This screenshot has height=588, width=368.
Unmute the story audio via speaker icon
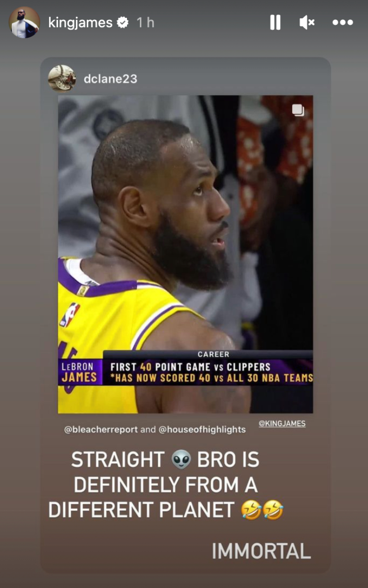click(x=307, y=22)
